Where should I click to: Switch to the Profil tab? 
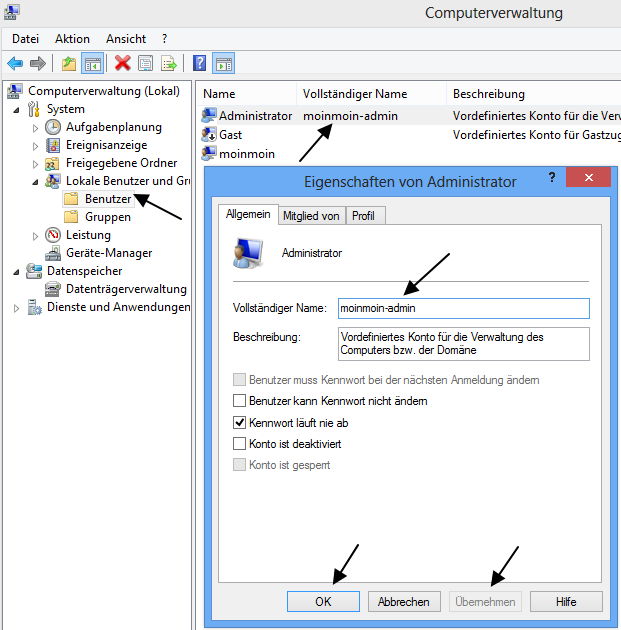364,216
